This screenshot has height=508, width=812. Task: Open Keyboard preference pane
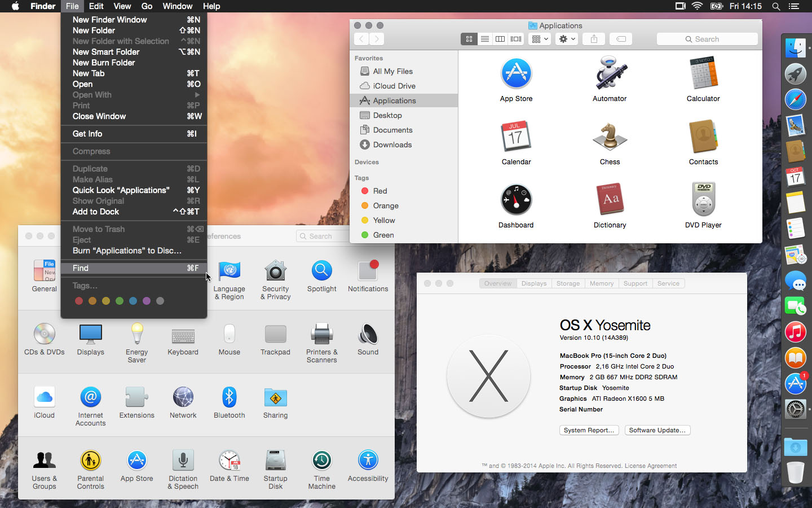click(183, 336)
